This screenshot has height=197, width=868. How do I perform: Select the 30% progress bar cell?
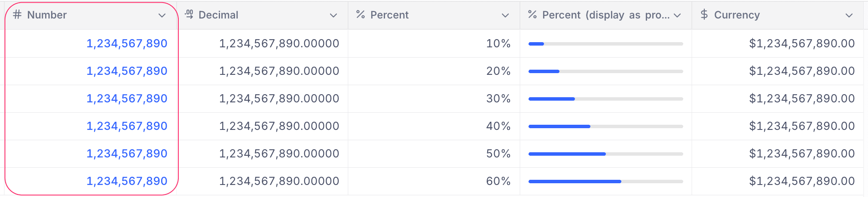[605, 99]
